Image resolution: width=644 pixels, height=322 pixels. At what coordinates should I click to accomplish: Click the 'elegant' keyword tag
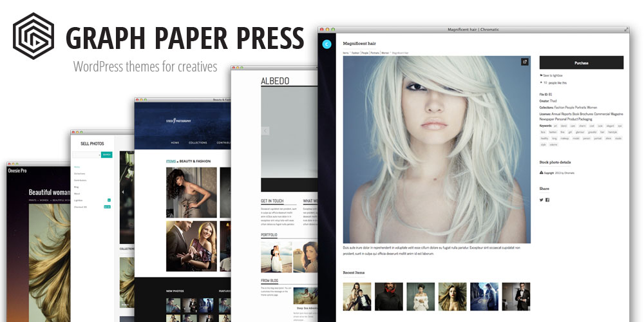coord(610,126)
